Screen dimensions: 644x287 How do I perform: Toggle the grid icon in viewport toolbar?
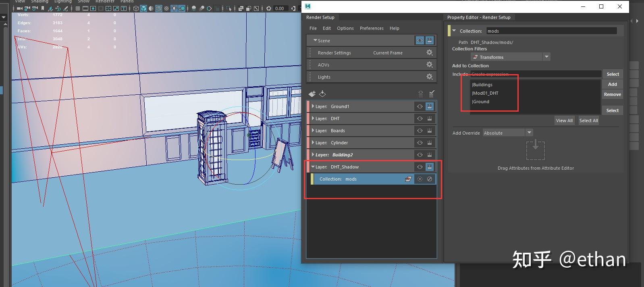pos(77,8)
